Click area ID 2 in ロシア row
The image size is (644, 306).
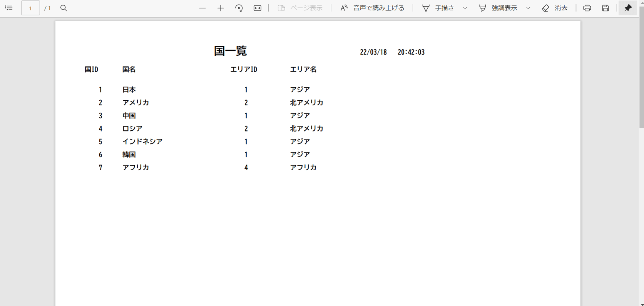click(x=246, y=128)
